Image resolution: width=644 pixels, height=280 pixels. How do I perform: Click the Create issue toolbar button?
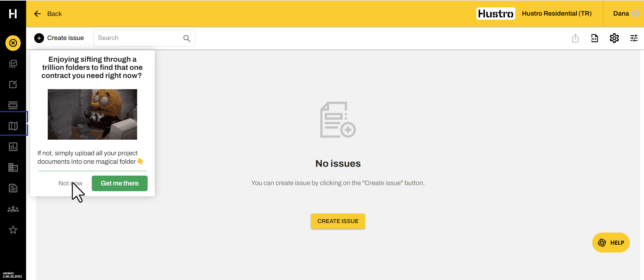pyautogui.click(x=59, y=38)
